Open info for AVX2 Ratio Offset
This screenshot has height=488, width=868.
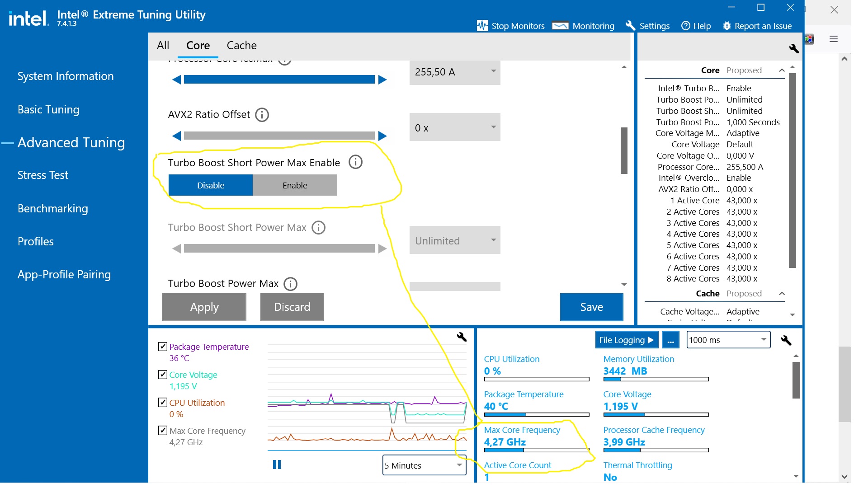click(x=262, y=115)
